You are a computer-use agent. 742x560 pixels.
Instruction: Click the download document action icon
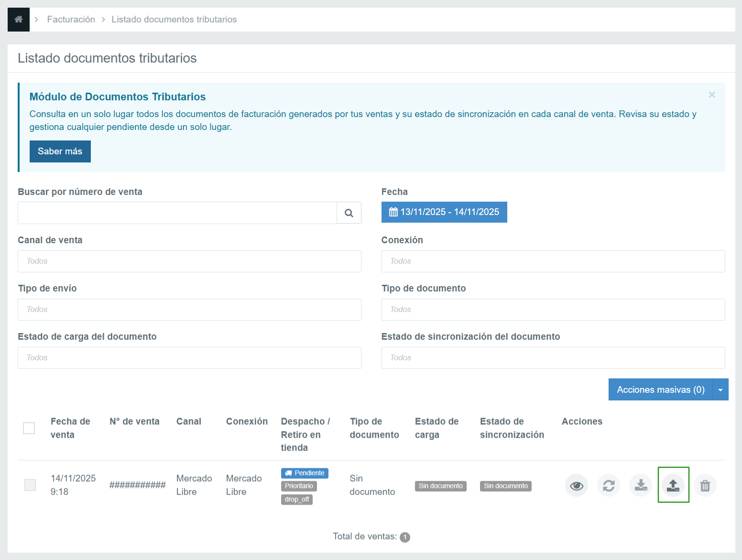coord(641,486)
